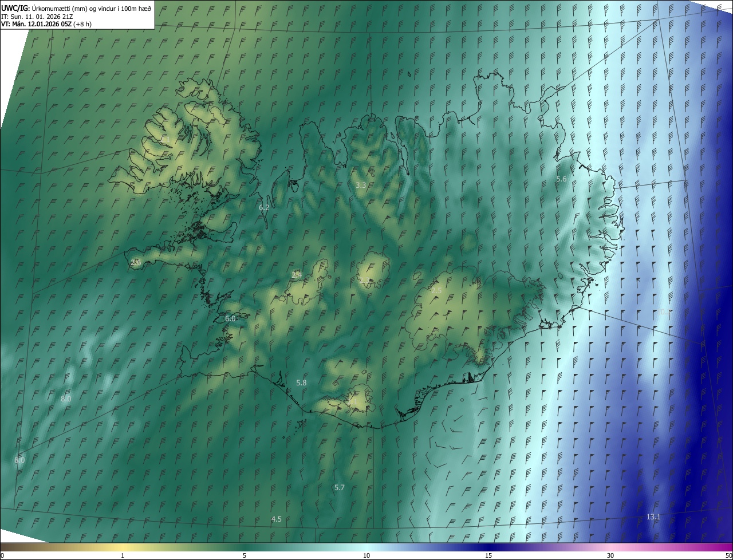Click the 6.0 value label near the west coast
The width and height of the screenshot is (733, 560).
click(230, 318)
